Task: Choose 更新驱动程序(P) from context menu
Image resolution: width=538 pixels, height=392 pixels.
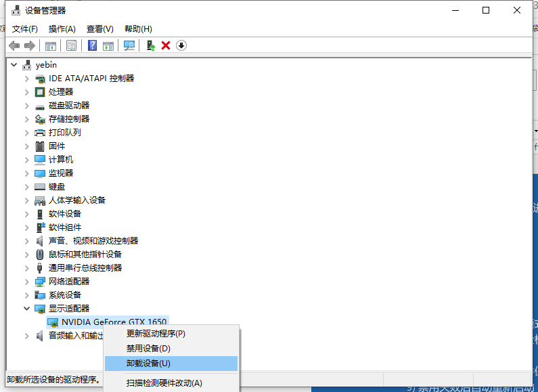Action: point(171,333)
